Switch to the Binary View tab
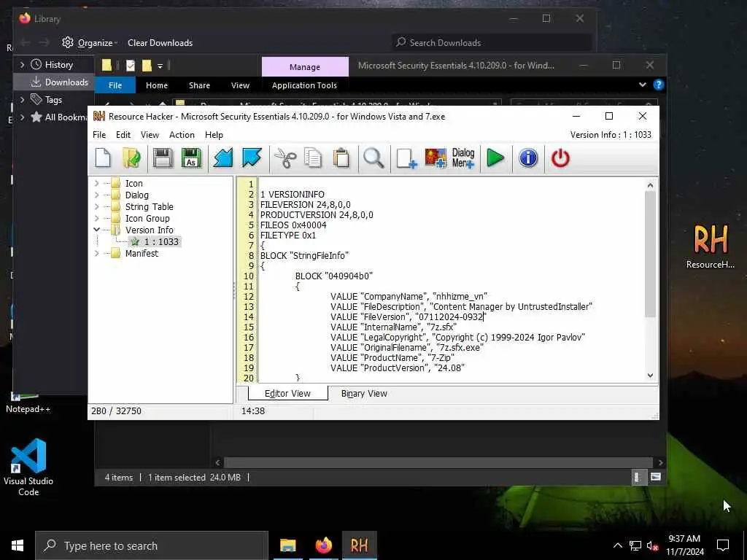 pyautogui.click(x=364, y=393)
